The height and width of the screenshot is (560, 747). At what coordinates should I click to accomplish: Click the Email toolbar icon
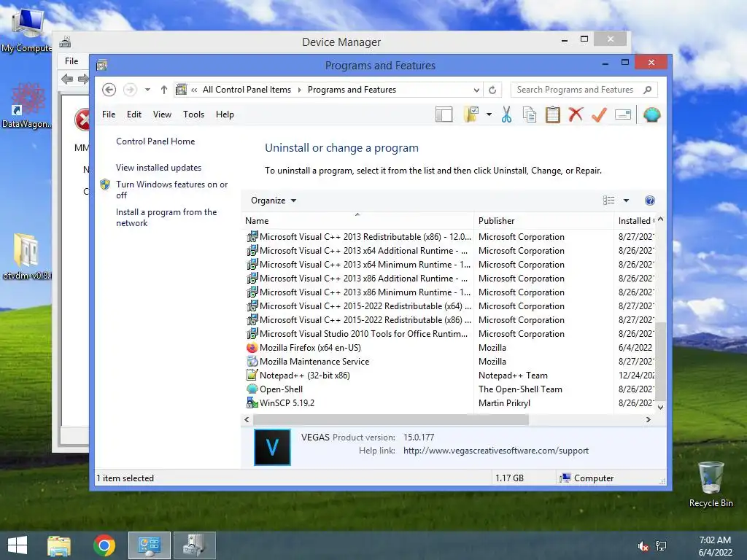pyautogui.click(x=623, y=114)
